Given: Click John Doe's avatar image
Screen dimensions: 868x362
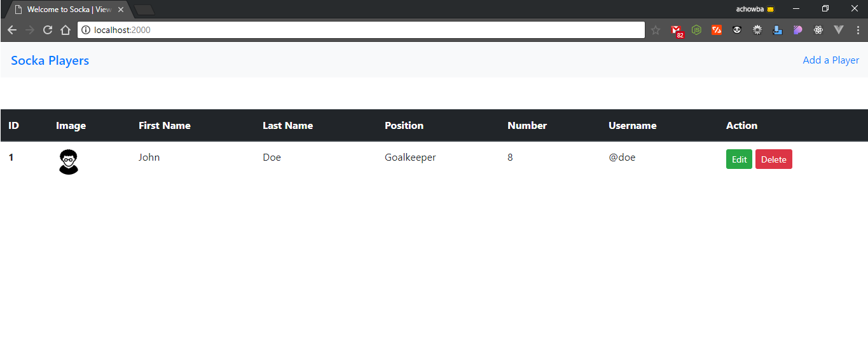Looking at the screenshot, I should (x=69, y=162).
